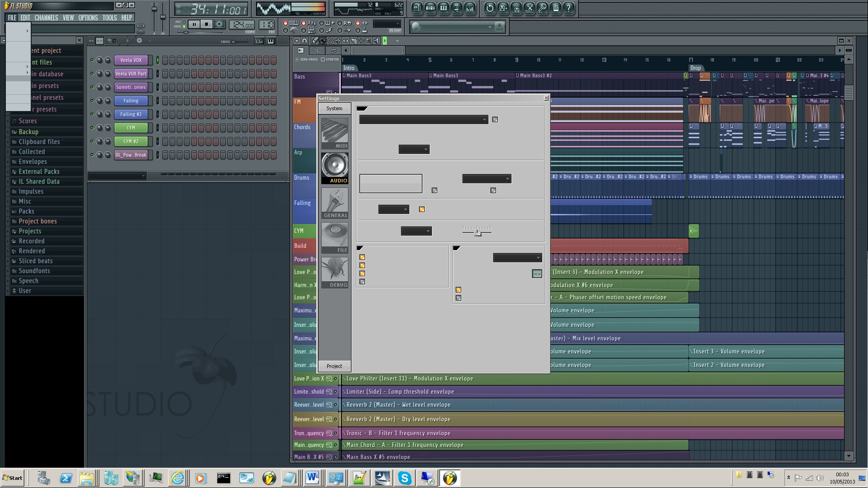Open MIDI section in Settings sidebar

[335, 133]
